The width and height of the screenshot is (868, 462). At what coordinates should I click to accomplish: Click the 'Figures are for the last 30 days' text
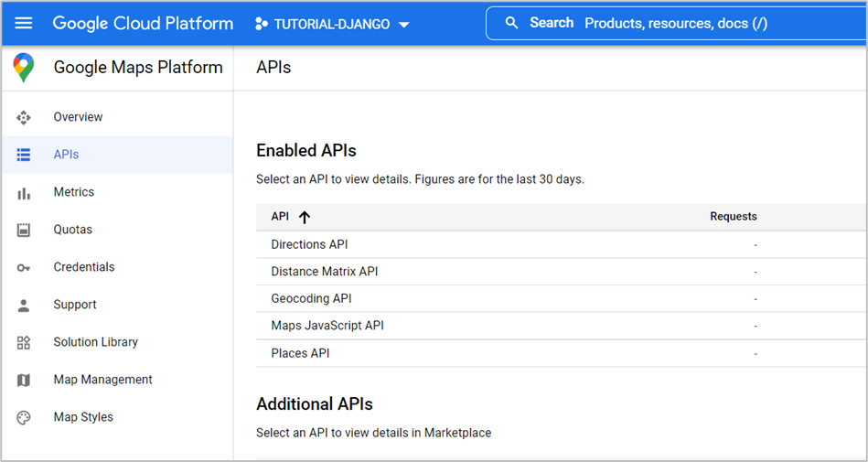499,179
